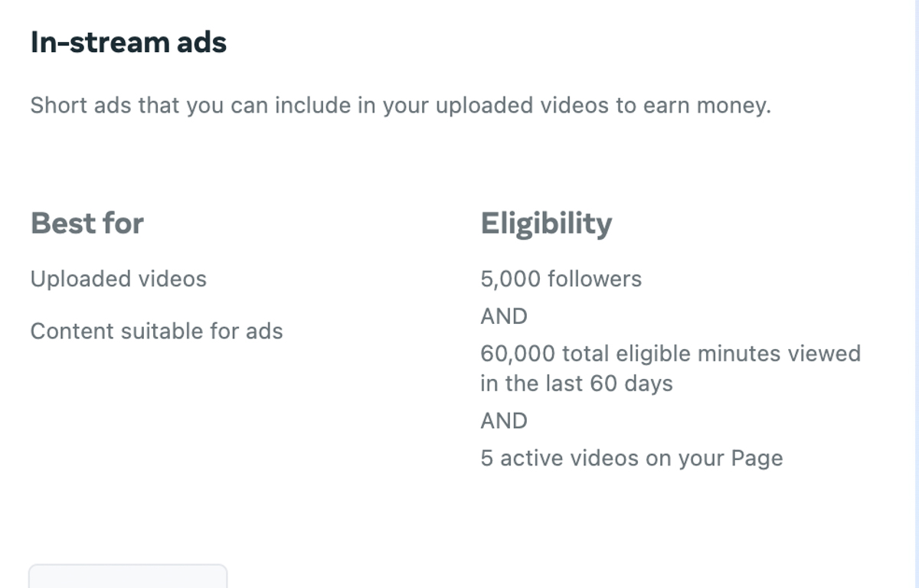Click the word 'followers' under Eligibility
This screenshot has height=588, width=919.
pyautogui.click(x=594, y=279)
